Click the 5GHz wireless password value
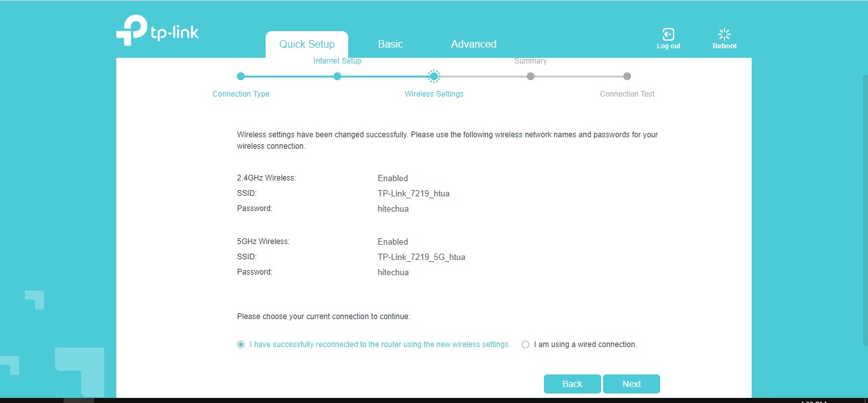The image size is (868, 403). coord(393,272)
